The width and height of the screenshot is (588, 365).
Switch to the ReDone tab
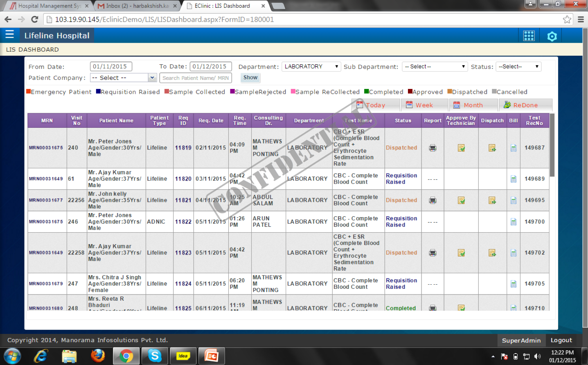pos(525,105)
